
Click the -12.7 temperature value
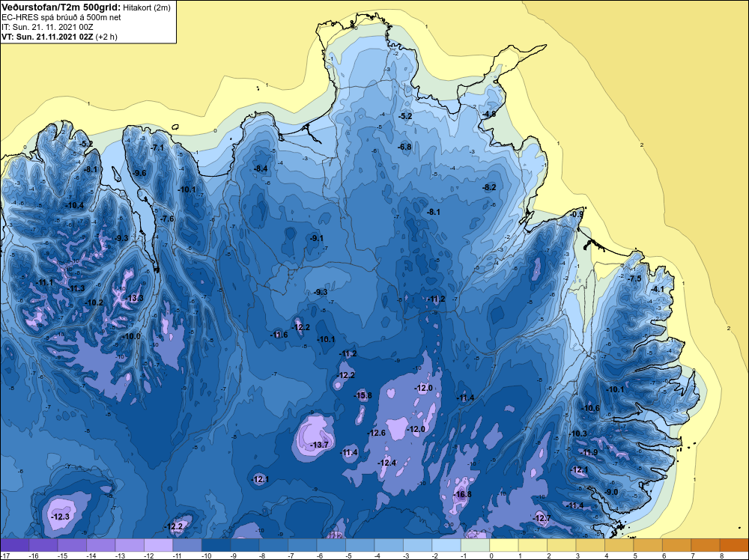542,518
